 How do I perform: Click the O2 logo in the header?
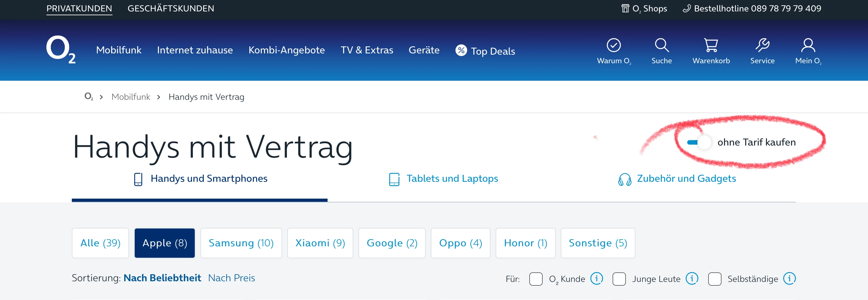(61, 50)
